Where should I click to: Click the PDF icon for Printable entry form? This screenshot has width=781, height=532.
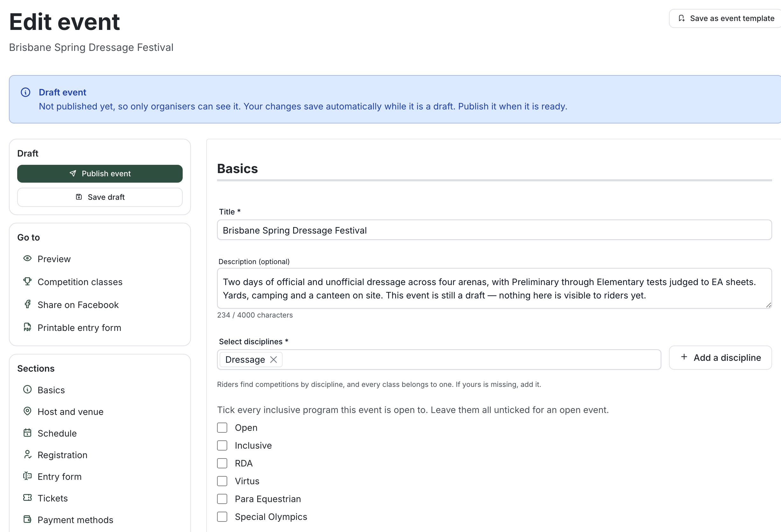28,327
